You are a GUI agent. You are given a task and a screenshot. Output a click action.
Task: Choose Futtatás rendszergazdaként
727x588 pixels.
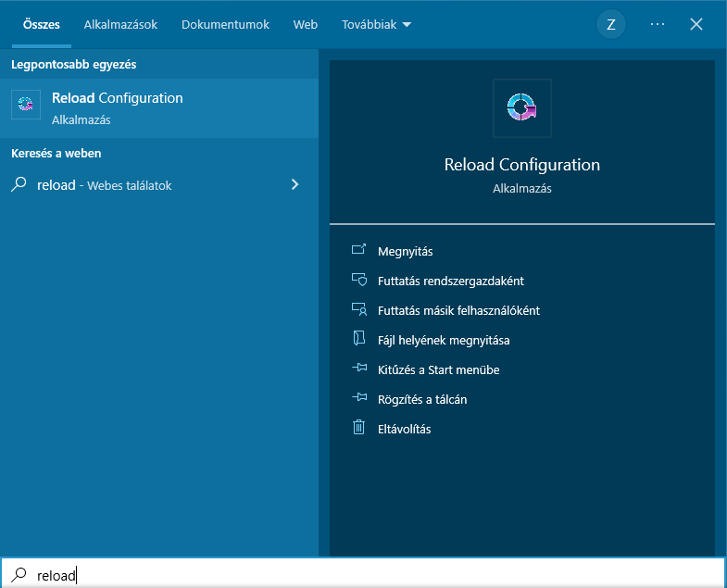(451, 281)
